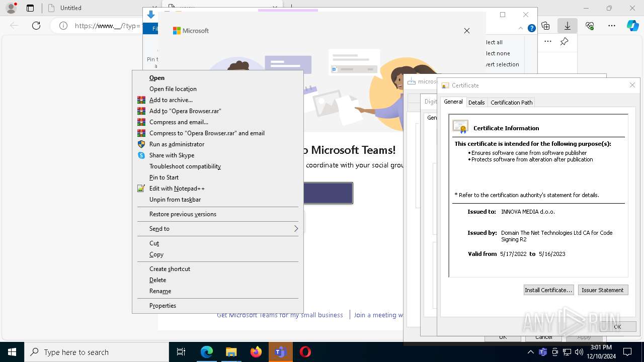Image resolution: width=644 pixels, height=362 pixels.
Task: Show Edge downloads panel
Action: point(568,26)
